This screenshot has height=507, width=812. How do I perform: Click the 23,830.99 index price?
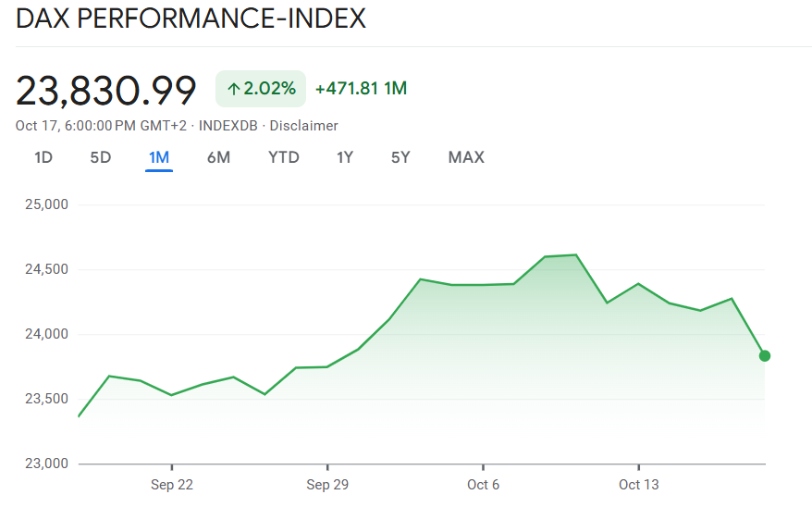tap(106, 90)
